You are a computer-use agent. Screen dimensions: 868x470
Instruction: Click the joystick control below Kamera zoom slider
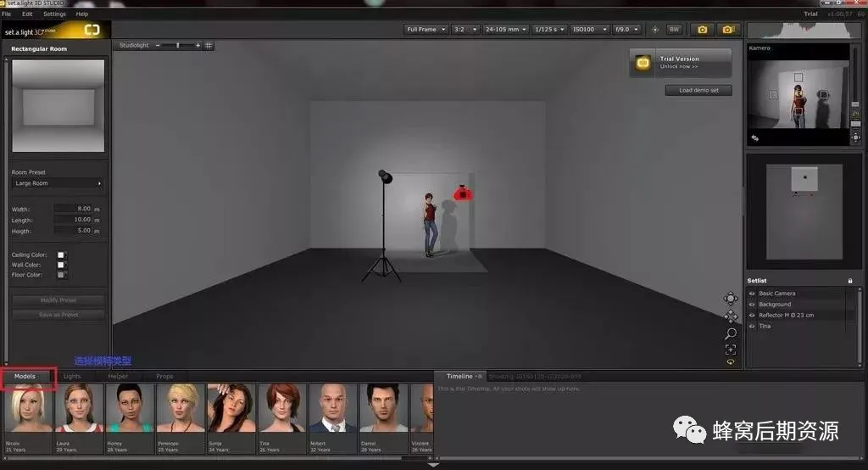click(x=856, y=137)
